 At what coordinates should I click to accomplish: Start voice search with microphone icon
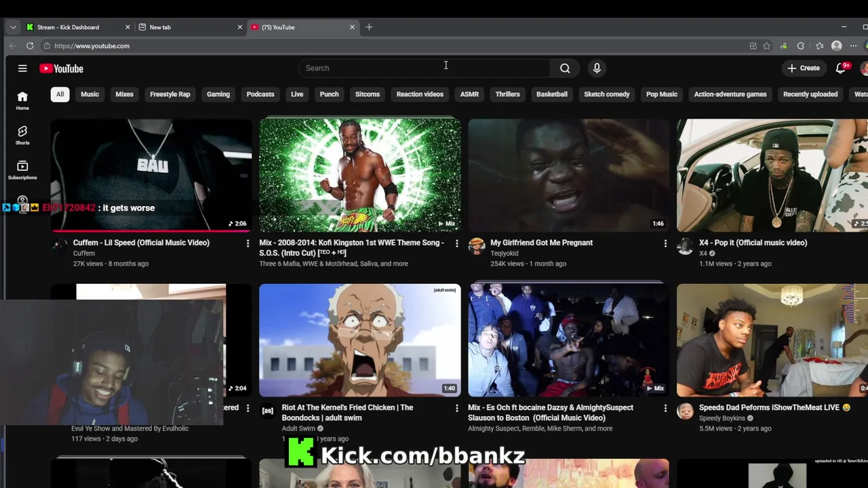click(597, 68)
